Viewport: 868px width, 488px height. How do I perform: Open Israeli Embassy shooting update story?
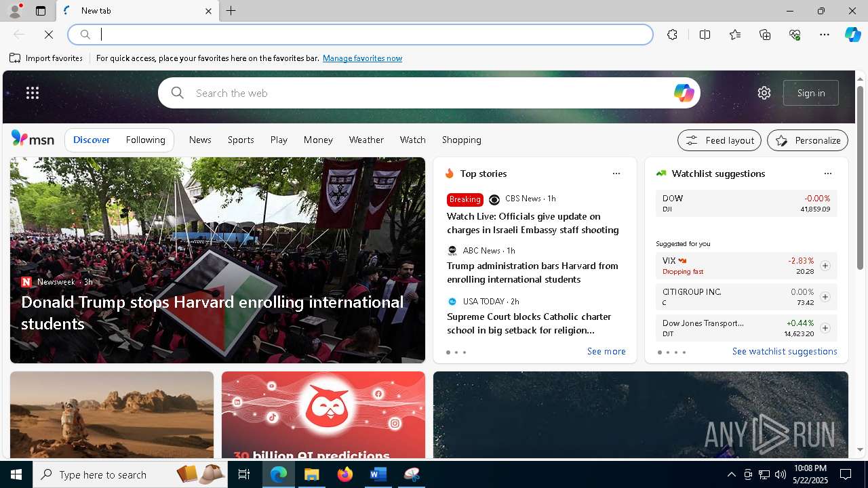(532, 223)
